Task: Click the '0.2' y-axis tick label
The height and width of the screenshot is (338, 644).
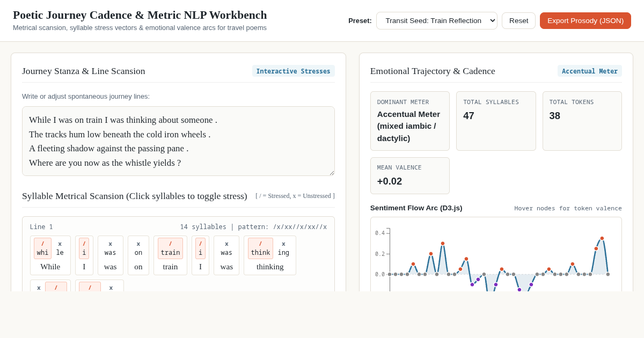Action: tap(380, 254)
